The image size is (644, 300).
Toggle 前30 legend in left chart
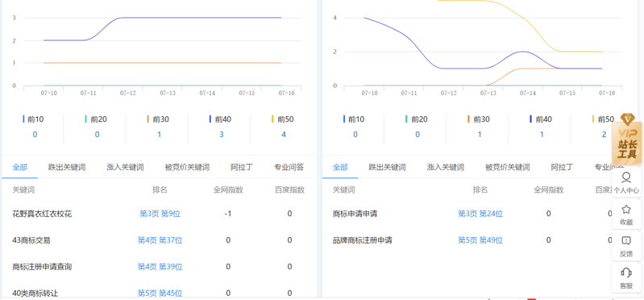[x=158, y=119]
